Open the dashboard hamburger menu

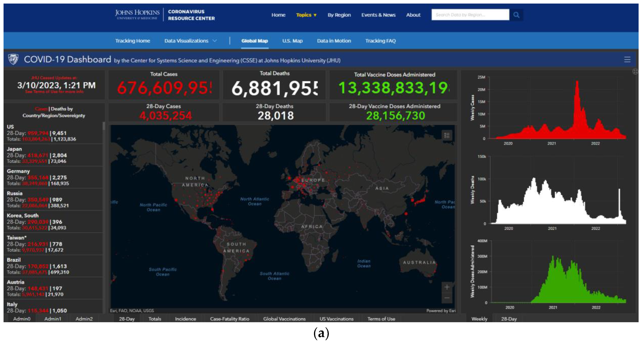coord(627,60)
